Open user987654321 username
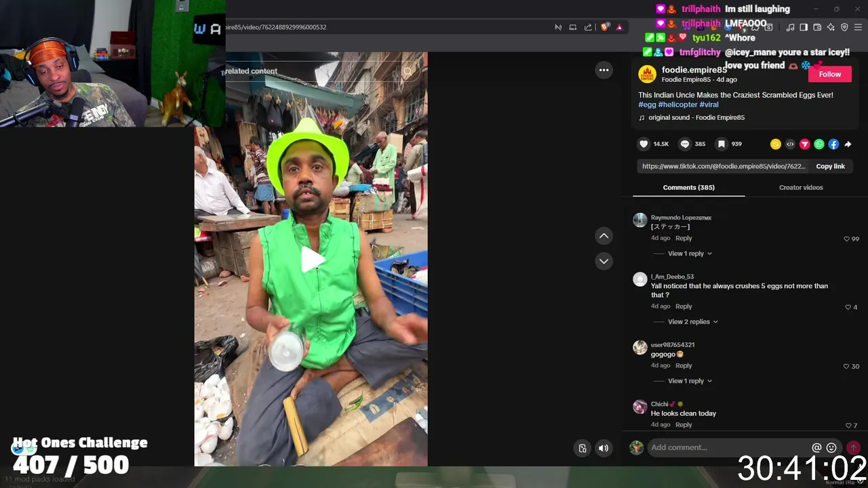Screen dimensions: 868x488 click(x=673, y=345)
